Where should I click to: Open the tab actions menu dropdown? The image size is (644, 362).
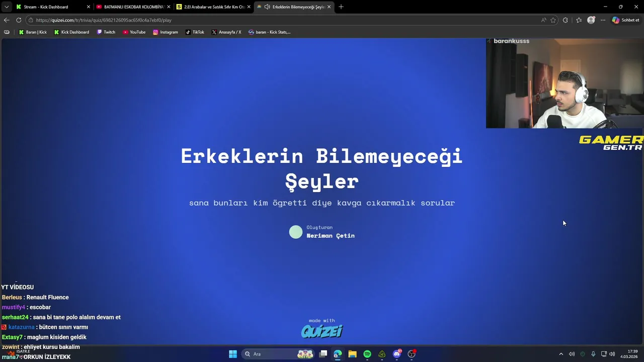pos(7,7)
